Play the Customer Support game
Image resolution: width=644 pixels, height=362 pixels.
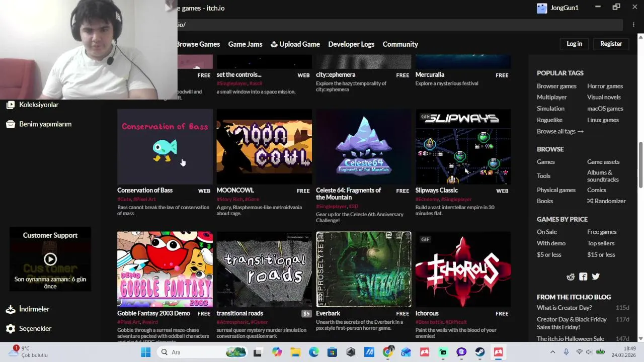[50, 259]
